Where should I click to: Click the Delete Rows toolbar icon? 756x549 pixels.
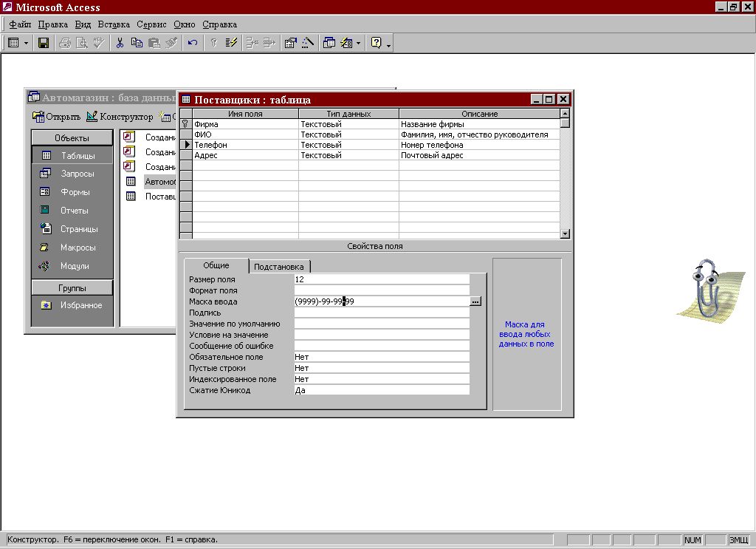click(x=269, y=43)
